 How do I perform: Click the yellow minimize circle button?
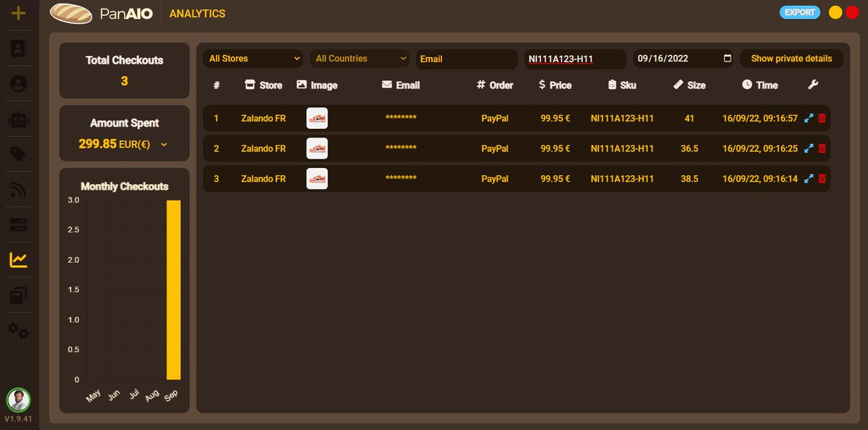(835, 12)
